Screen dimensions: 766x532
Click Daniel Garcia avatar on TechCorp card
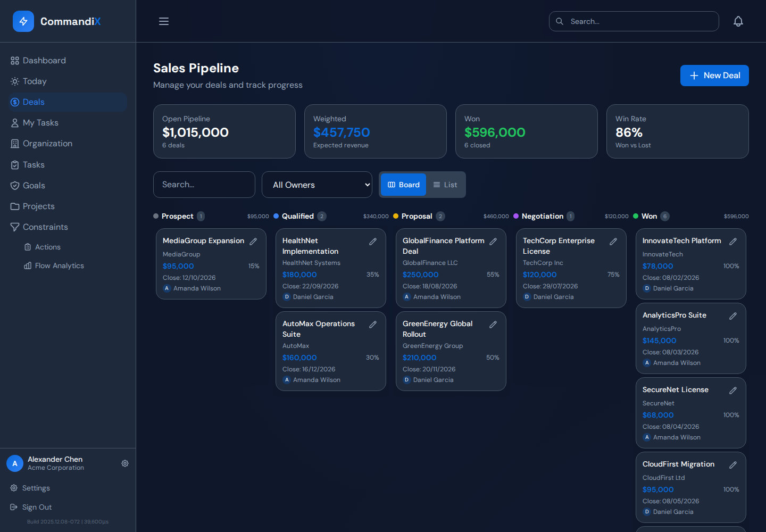[527, 297]
